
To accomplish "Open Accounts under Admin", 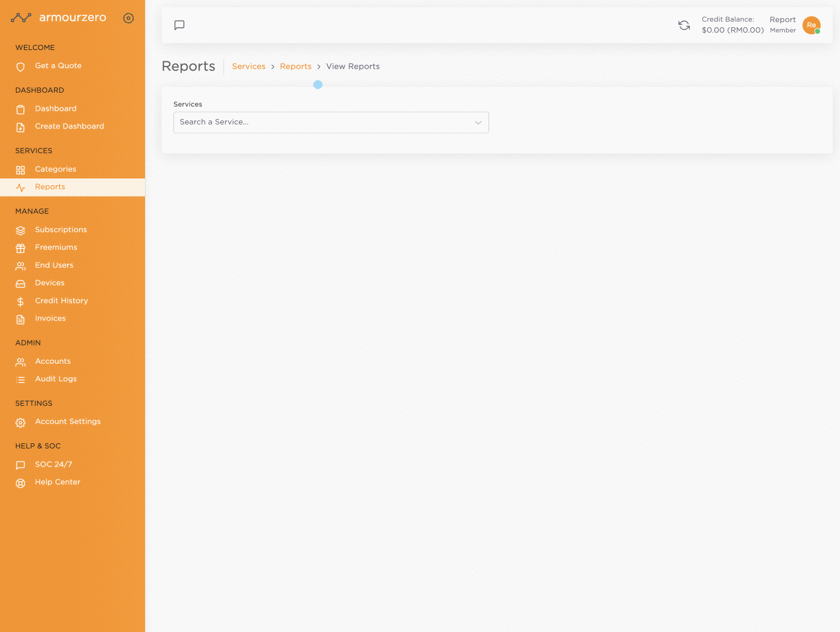I will 53,361.
